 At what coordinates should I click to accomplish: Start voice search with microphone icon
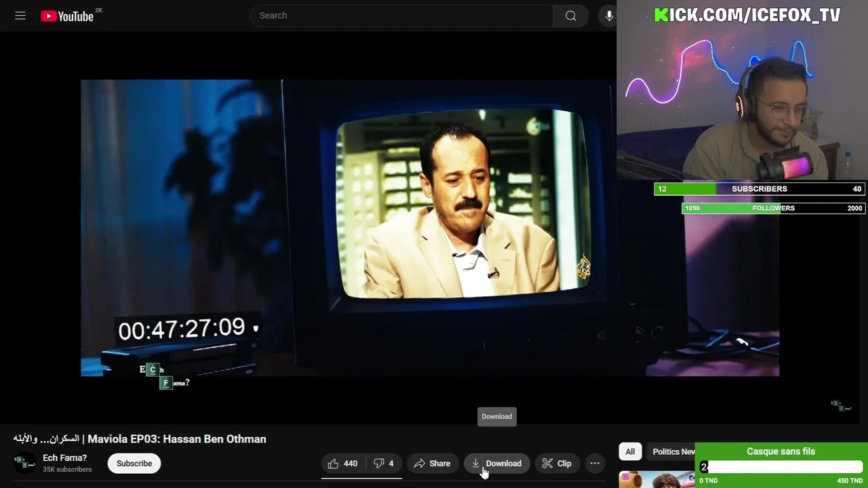tap(608, 16)
